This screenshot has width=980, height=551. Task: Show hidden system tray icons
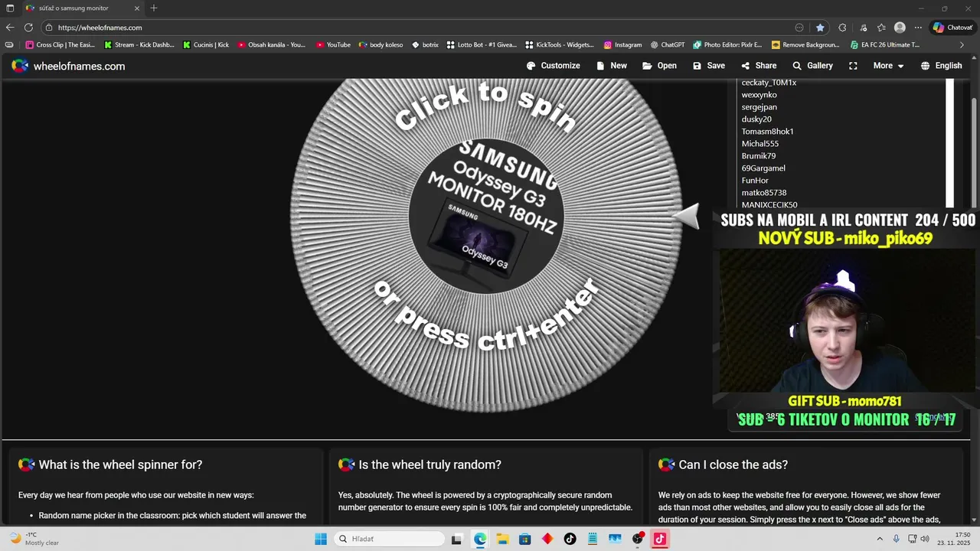[x=879, y=539]
